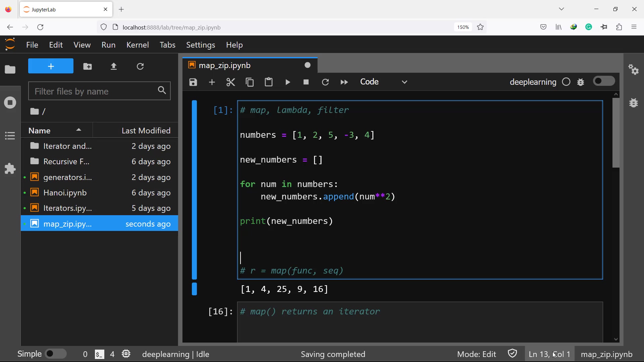Click the Filter files by name field
The image size is (644, 362).
point(99,91)
